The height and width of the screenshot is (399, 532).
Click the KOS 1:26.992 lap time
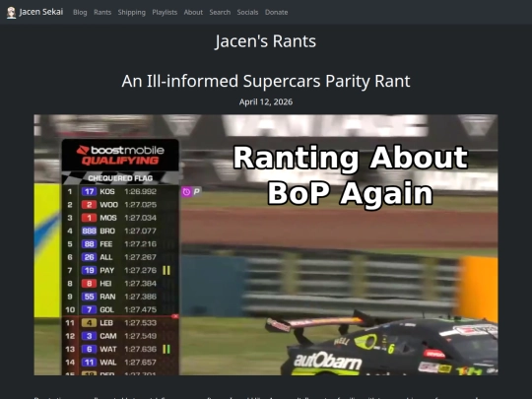click(x=140, y=192)
